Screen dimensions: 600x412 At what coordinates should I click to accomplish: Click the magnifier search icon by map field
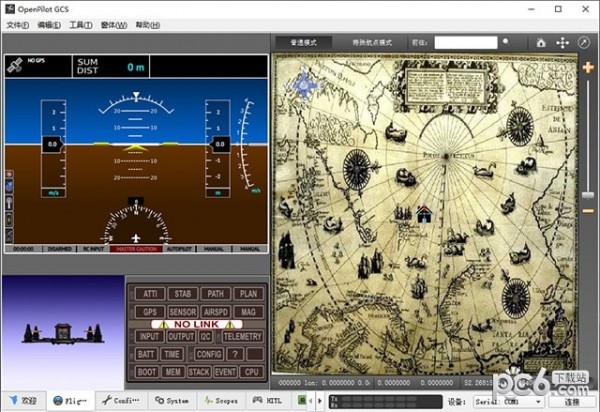(x=506, y=42)
